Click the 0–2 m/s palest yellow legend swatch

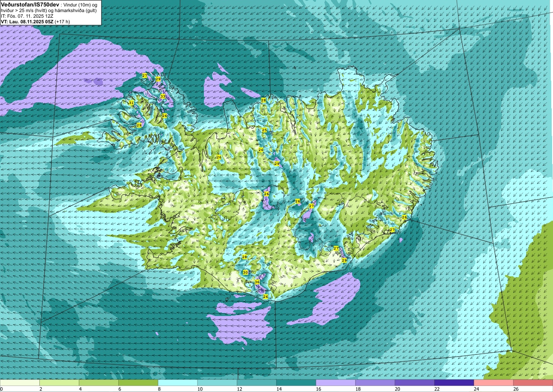point(20,383)
